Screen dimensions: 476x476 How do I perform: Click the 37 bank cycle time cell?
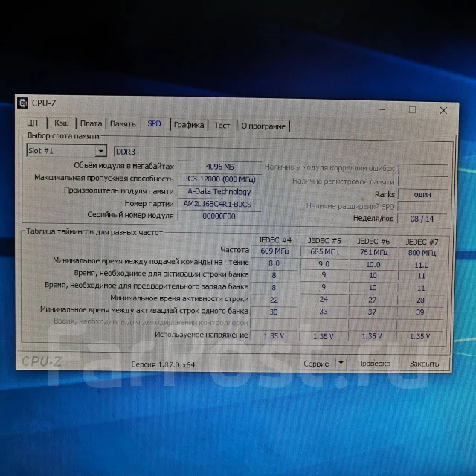372,312
